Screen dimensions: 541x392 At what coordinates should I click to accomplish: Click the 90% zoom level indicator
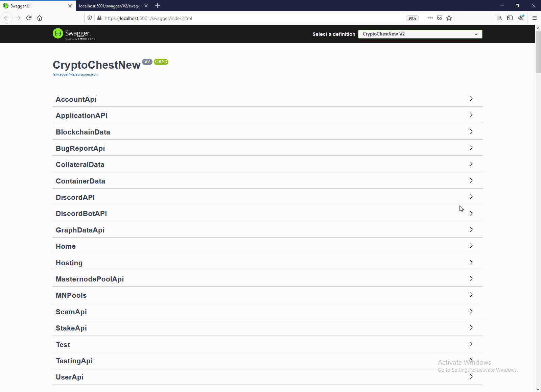[x=412, y=18]
